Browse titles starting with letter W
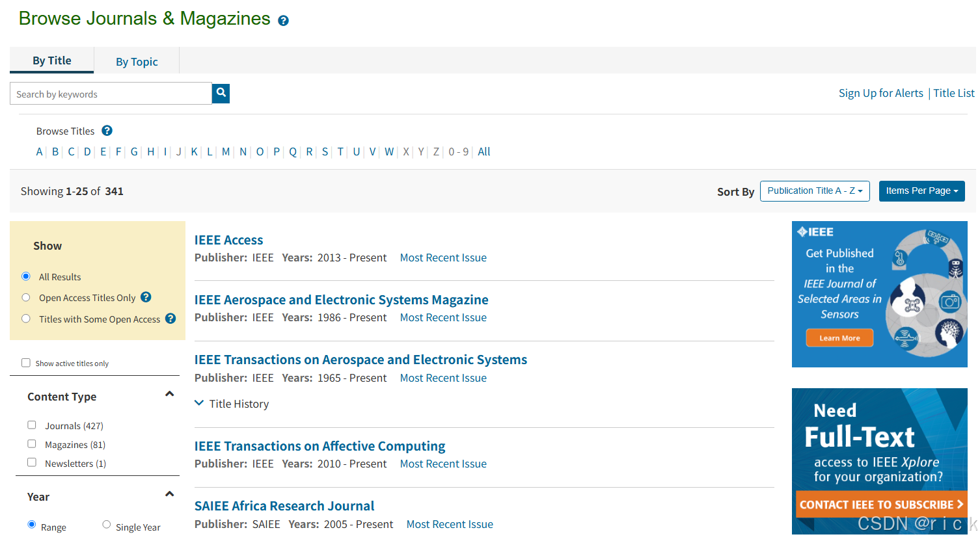This screenshot has width=980, height=541. click(389, 152)
